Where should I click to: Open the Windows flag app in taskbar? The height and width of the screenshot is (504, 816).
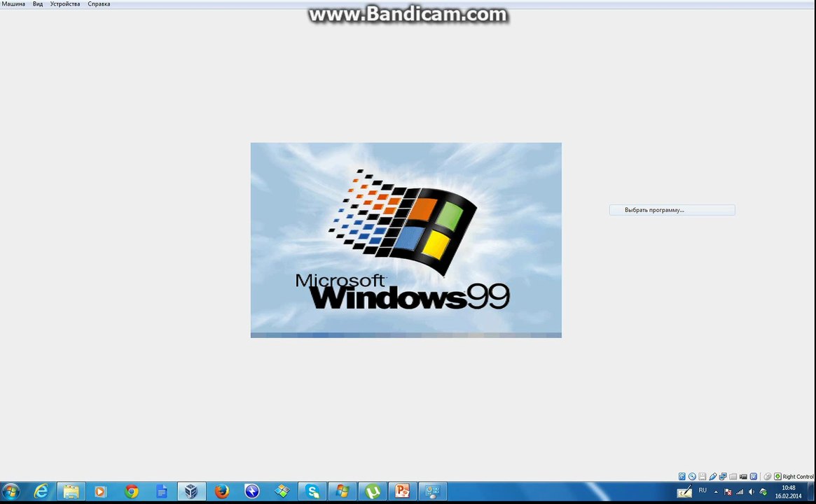(343, 491)
